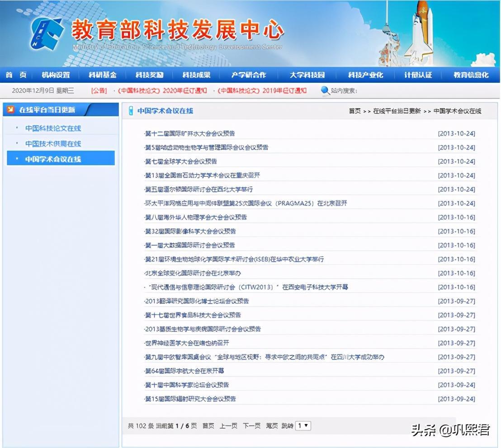
Task: Open the 世界神经 medical congress link
Action: click(187, 343)
